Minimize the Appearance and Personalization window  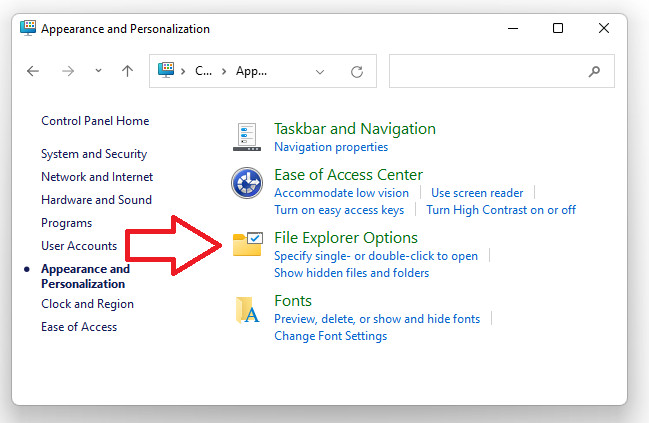pyautogui.click(x=513, y=28)
